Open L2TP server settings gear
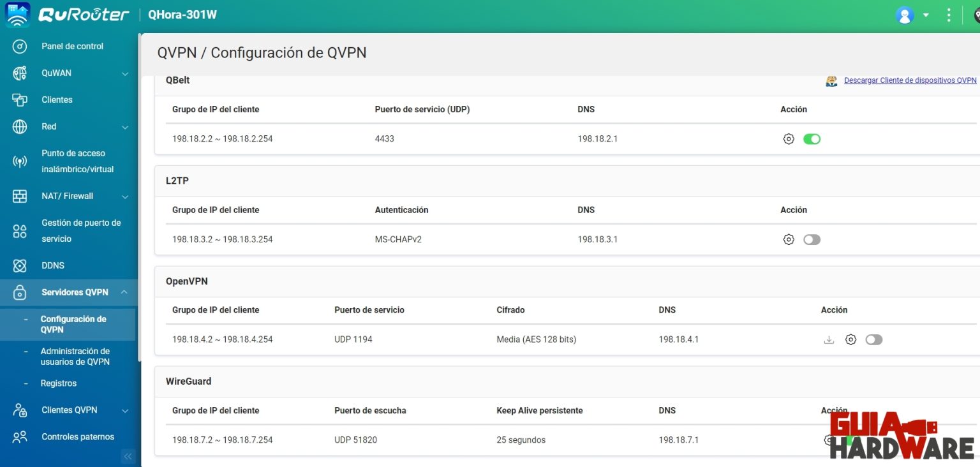This screenshot has height=467, width=980. [789, 239]
